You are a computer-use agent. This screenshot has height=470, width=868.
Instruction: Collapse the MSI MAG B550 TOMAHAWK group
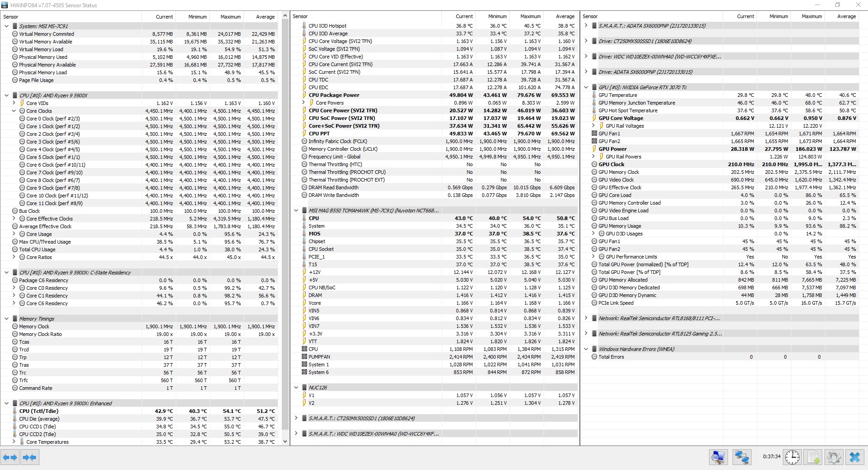pos(296,211)
